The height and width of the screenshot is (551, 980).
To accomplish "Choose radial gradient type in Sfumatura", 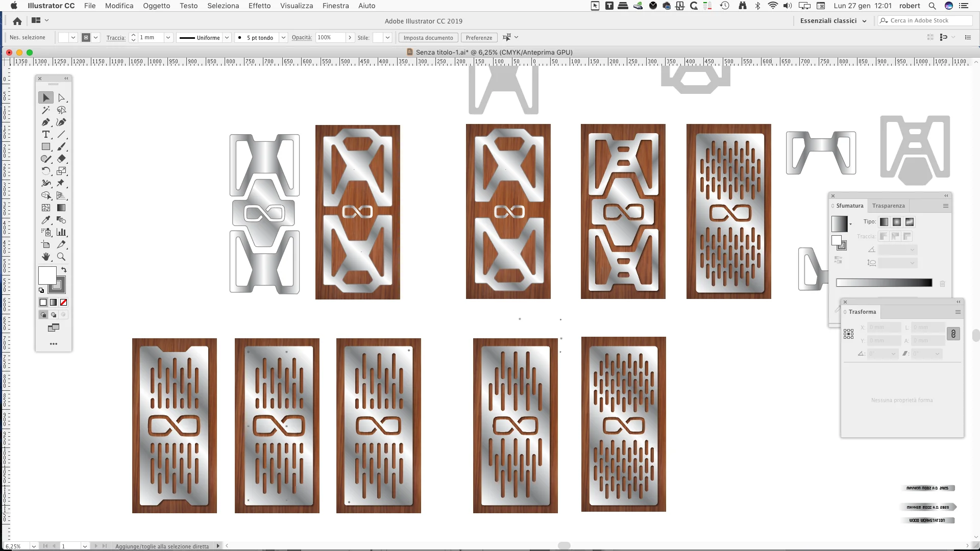I will [x=897, y=222].
